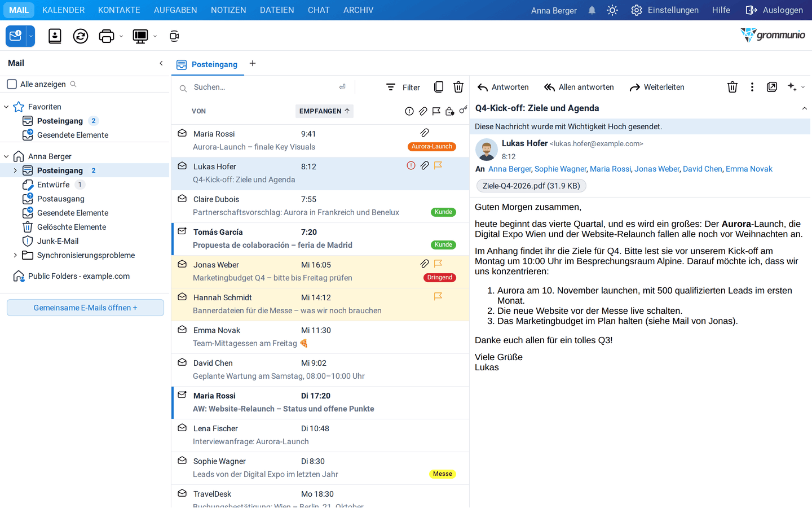Check the Alle anzeigen checkbox

point(12,84)
